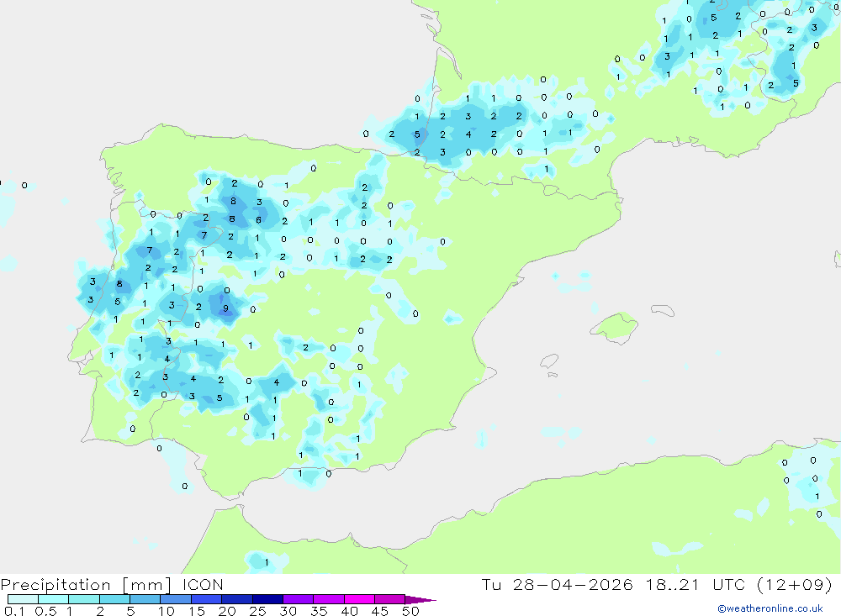Click the '9' precipitation value on the map
This screenshot has height=616, width=841.
tap(225, 308)
